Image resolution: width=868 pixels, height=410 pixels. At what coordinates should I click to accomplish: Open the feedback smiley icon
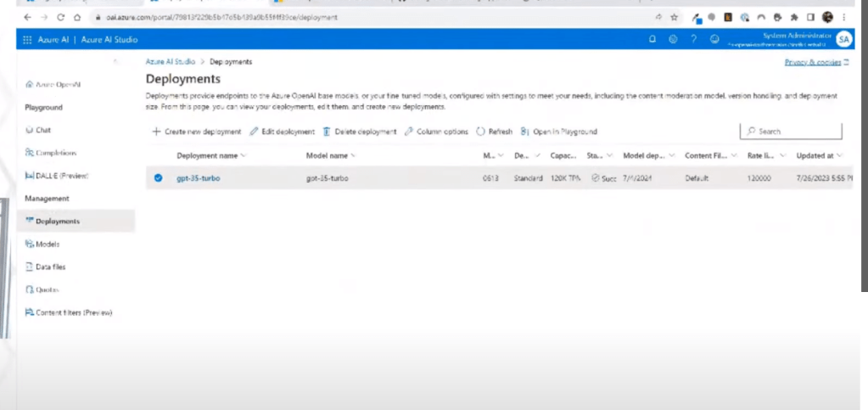coord(714,39)
